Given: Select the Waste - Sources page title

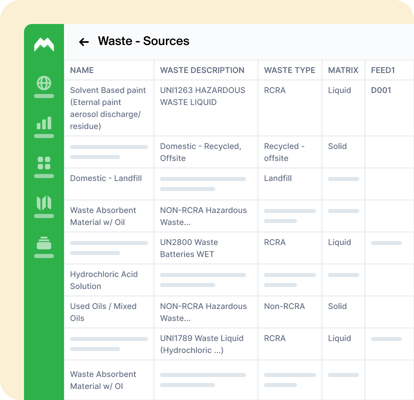Looking at the screenshot, I should 144,41.
